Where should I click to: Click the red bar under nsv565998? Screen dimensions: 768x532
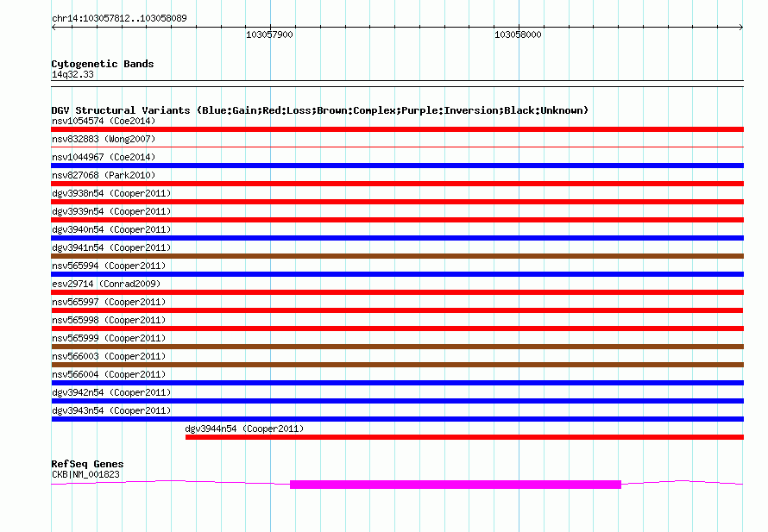397,329
